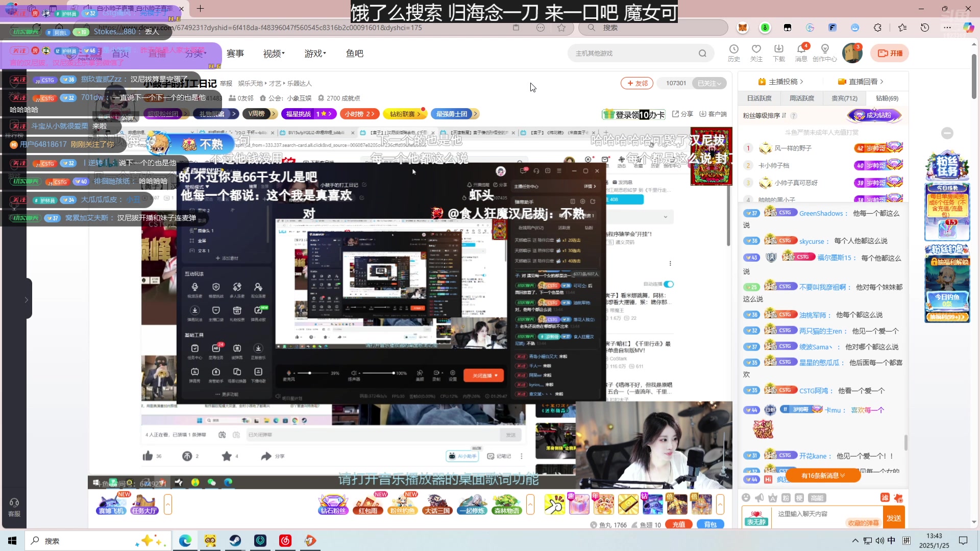Expand the 视频 navigation dropdown
This screenshot has width=980, height=551.
click(x=274, y=54)
